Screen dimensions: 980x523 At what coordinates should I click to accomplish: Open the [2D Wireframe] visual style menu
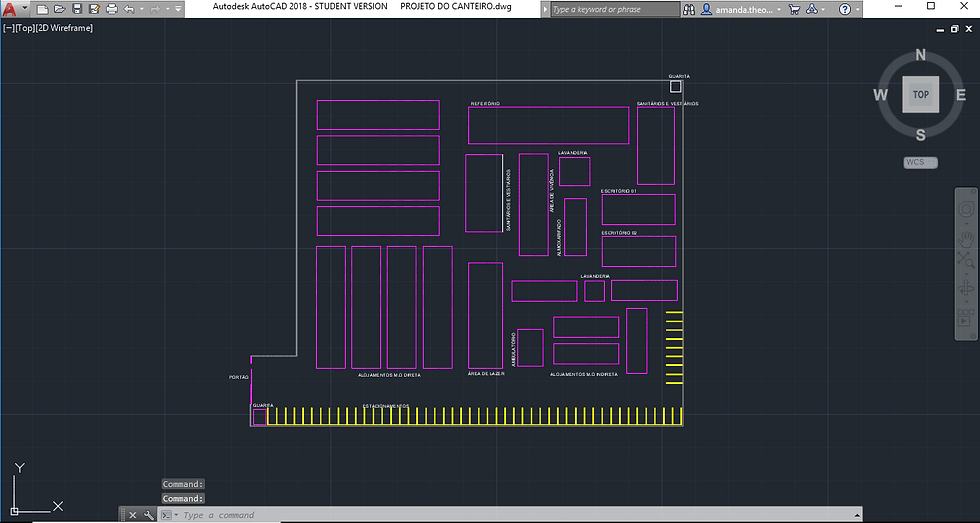pos(64,28)
